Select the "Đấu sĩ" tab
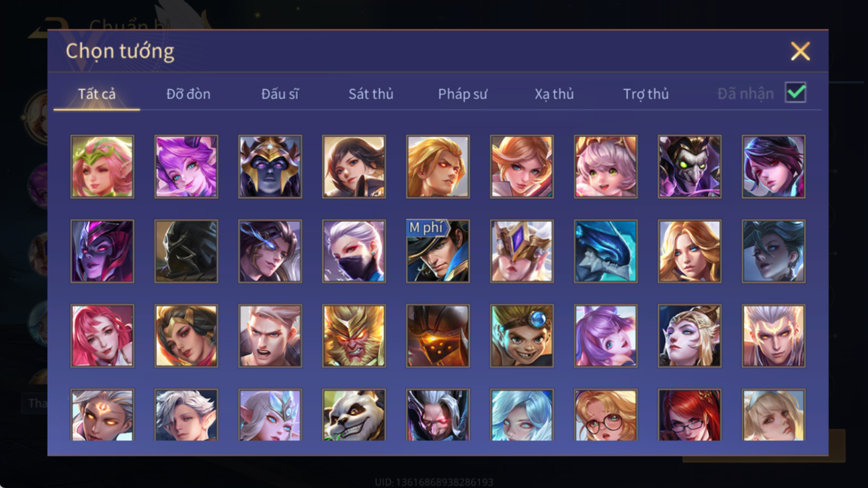The height and width of the screenshot is (488, 868). (280, 94)
